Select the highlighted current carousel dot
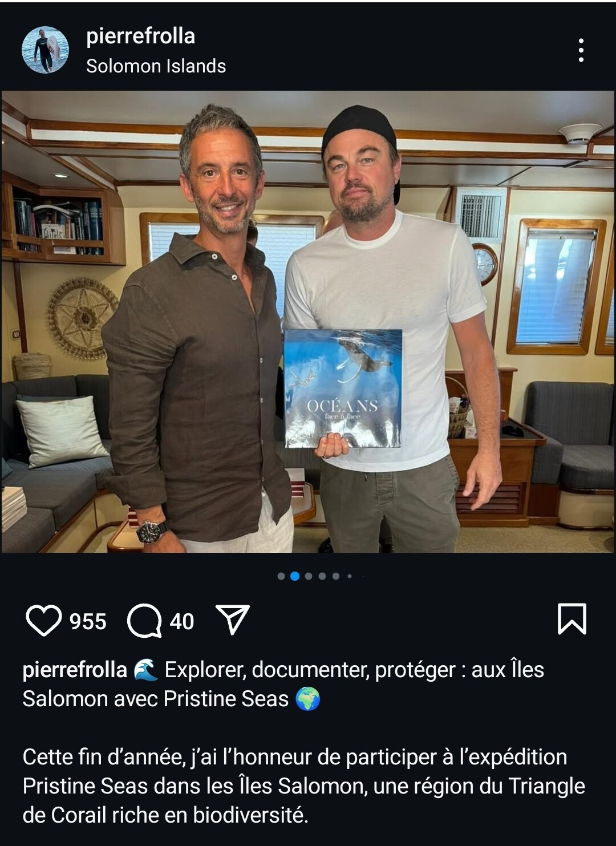 [x=295, y=576]
